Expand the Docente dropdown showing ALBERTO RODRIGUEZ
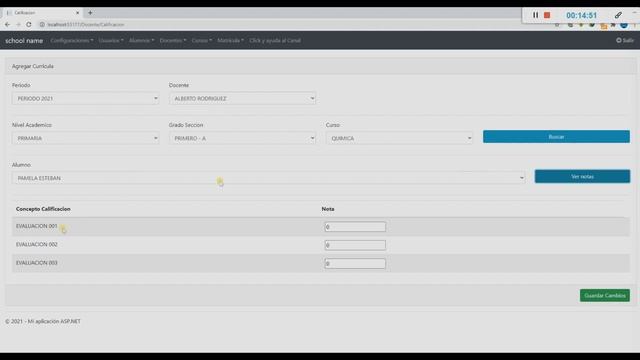Viewport: 640px width, 360px height. pos(242,98)
